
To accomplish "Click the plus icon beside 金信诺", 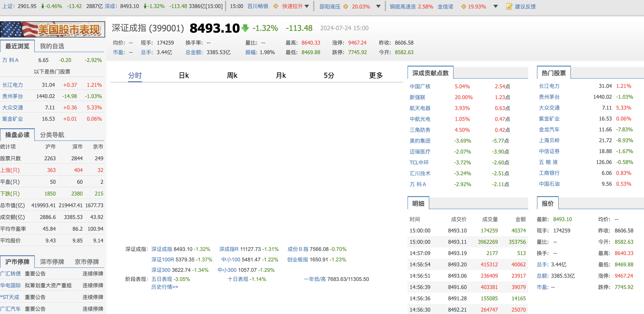I will [464, 7].
